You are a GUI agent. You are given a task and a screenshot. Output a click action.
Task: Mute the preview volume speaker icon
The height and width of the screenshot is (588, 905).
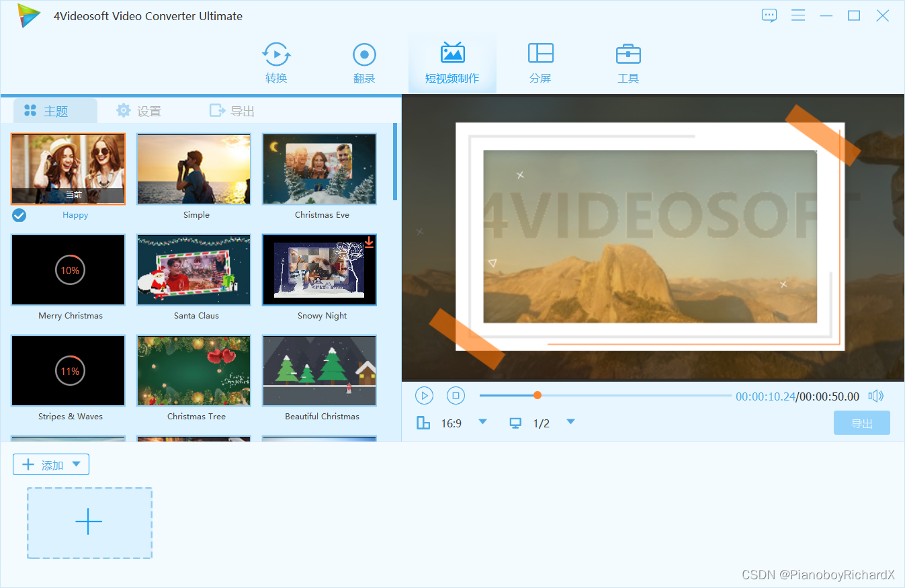point(875,396)
